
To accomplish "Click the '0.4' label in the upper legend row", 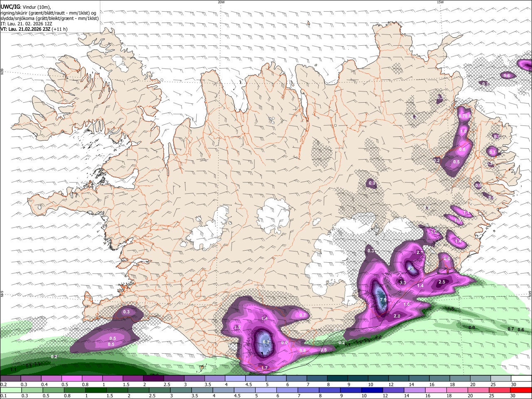I will [x=44, y=384].
